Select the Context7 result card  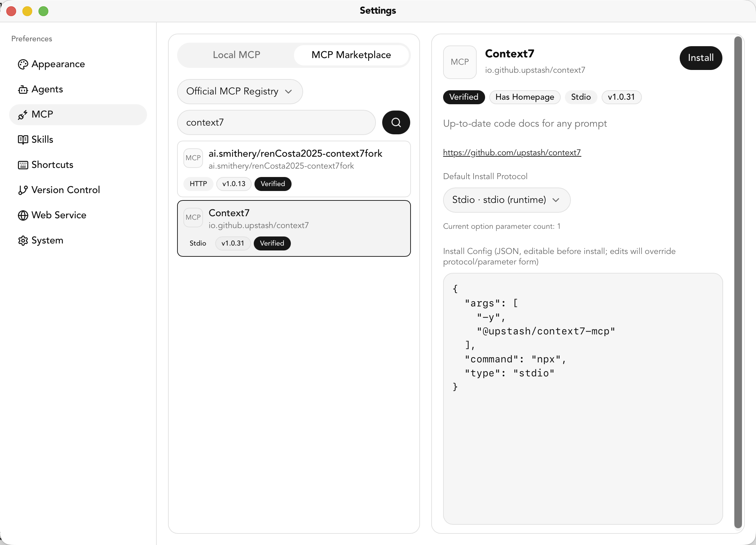[x=294, y=228]
